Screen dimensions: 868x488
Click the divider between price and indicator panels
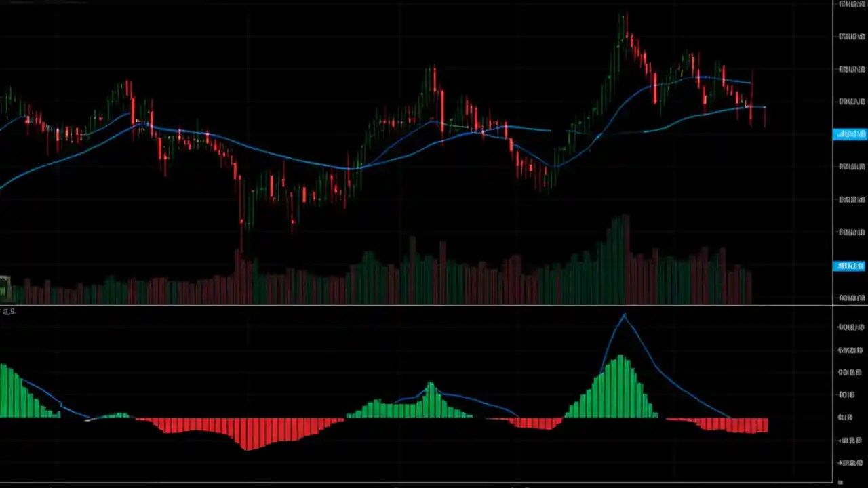tap(434, 306)
